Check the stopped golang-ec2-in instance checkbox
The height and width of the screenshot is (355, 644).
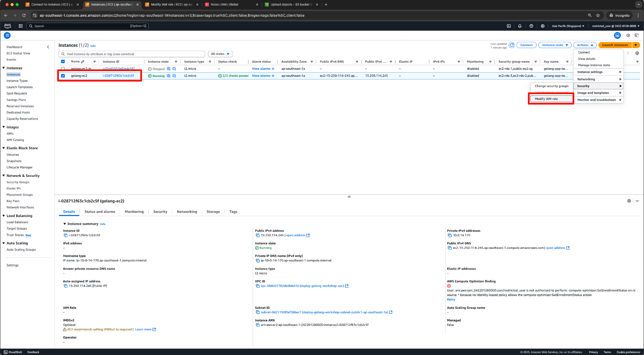pos(63,69)
